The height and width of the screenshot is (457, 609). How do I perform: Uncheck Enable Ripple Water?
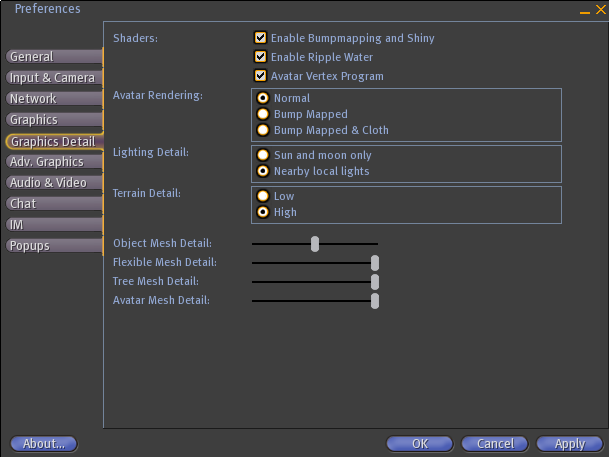pos(261,57)
